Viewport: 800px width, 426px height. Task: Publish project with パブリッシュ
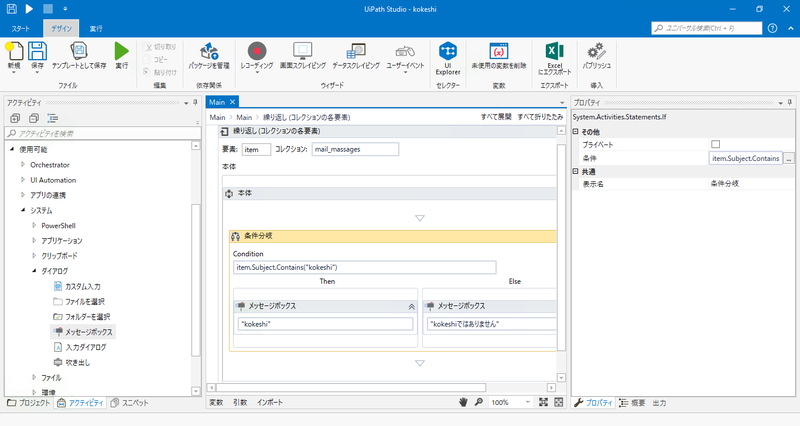coord(596,56)
